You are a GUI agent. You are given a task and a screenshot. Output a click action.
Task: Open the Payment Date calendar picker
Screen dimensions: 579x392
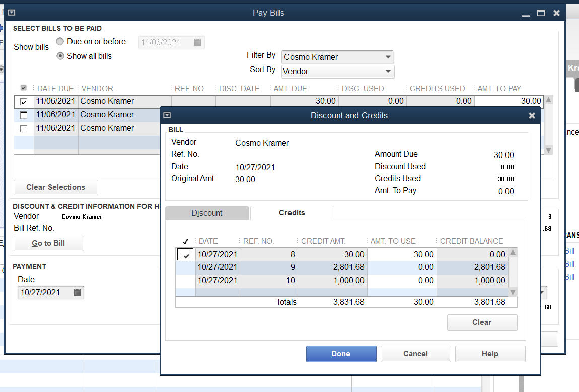77,292
